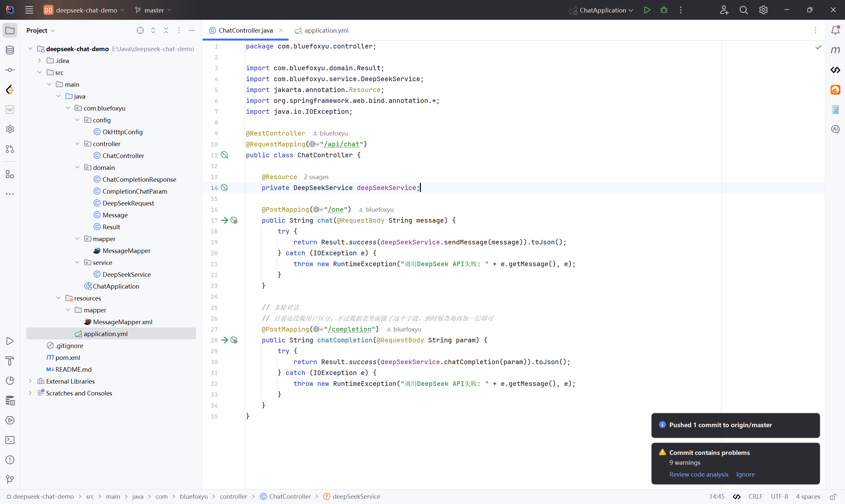Toggle read-only lock in status bar
The height and width of the screenshot is (504, 845).
pos(833,496)
